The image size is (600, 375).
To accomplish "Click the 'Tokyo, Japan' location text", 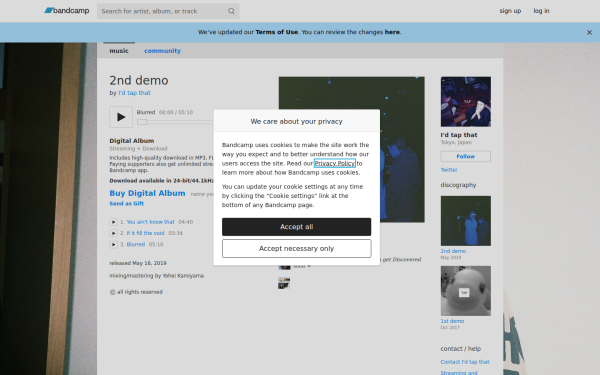I will pyautogui.click(x=456, y=142).
